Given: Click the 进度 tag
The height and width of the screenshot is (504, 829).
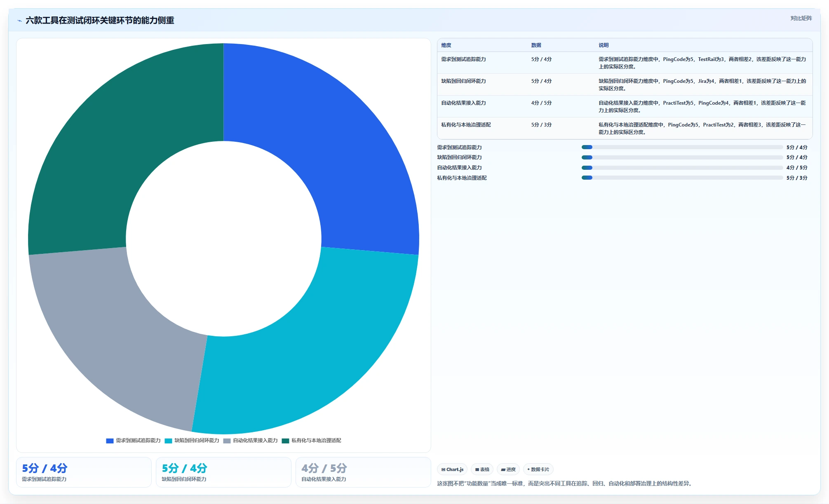Looking at the screenshot, I should pyautogui.click(x=508, y=469).
